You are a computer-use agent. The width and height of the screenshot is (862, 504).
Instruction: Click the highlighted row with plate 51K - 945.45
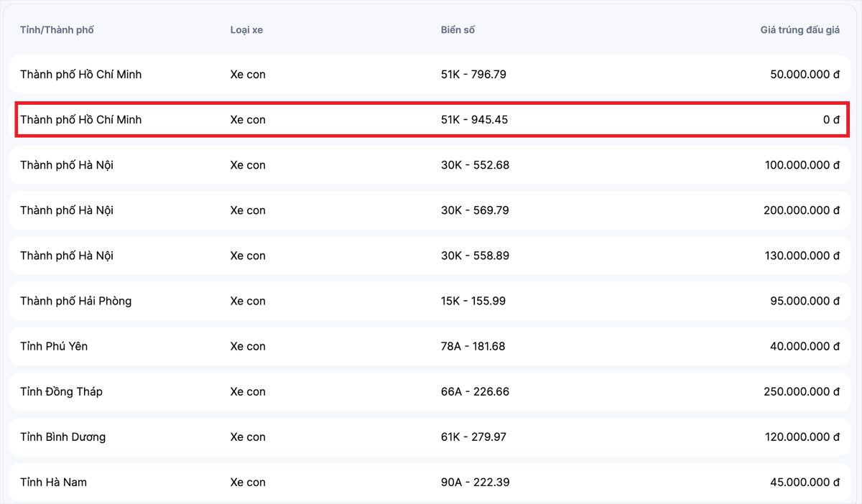(430, 120)
